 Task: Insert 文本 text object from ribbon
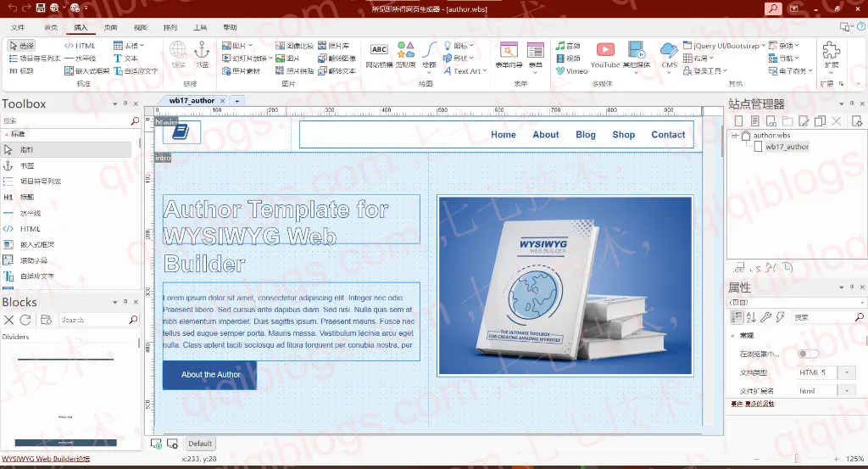[125, 59]
